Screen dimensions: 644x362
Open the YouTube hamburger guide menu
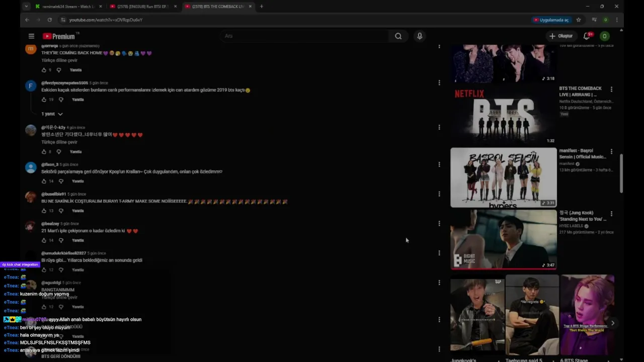tap(31, 36)
